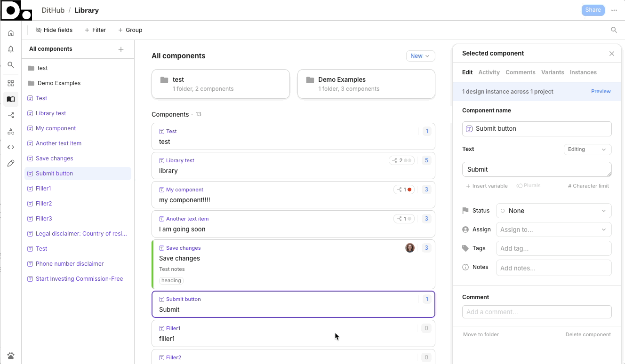The image size is (625, 364).
Task: Click the search magnifier at toolbar right
Action: (614, 30)
